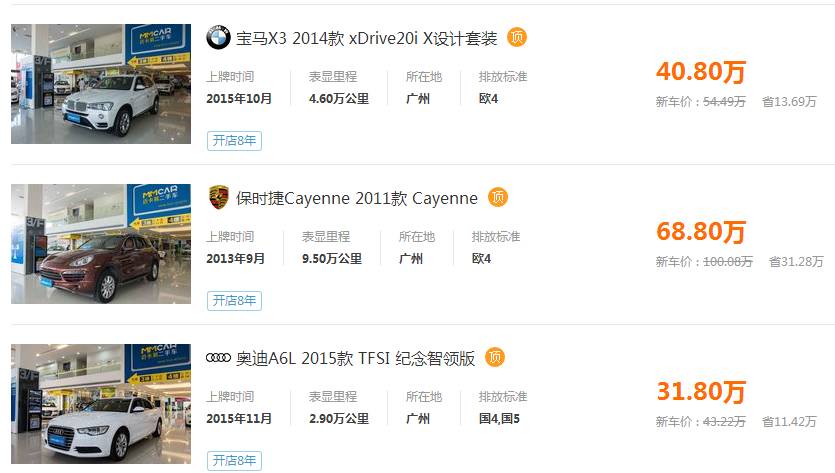
Task: Open the 保时捷Cayenne 2011款 listing title
Action: point(357,198)
